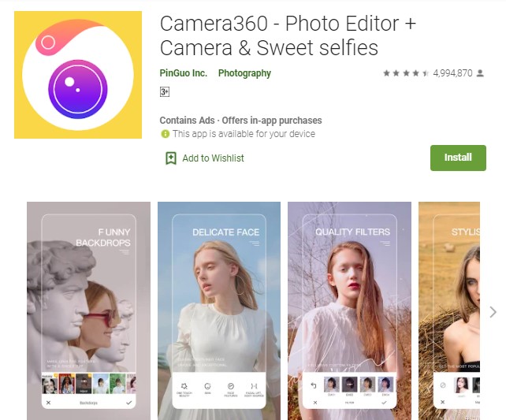Click the Add to Wishlist text
506x420 pixels.
click(x=213, y=158)
